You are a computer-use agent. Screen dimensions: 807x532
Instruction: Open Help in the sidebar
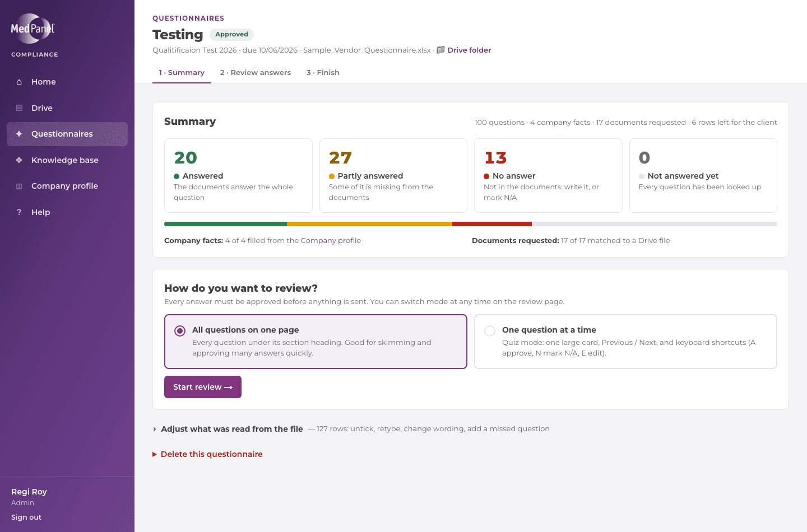point(67,212)
